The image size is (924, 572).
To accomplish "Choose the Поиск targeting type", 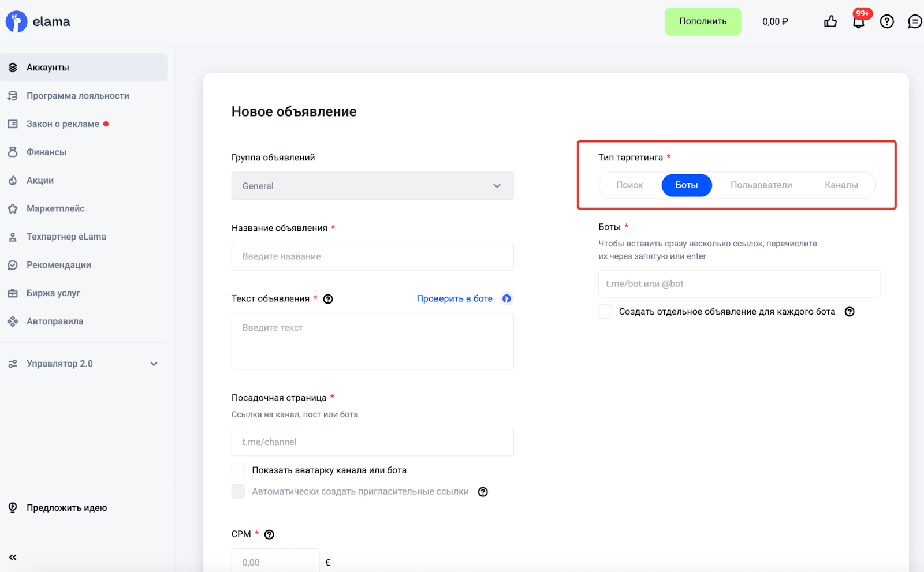I will [629, 185].
